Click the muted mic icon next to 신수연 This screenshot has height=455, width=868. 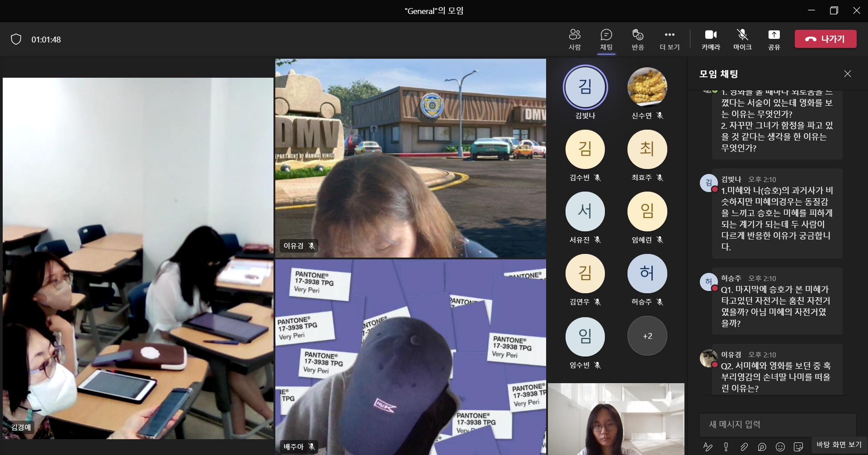[660, 116]
